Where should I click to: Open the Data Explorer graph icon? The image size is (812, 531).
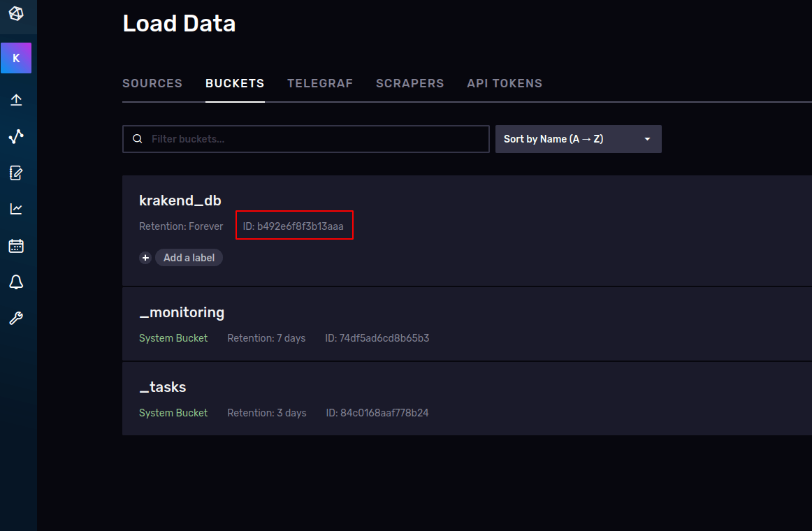pos(16,136)
